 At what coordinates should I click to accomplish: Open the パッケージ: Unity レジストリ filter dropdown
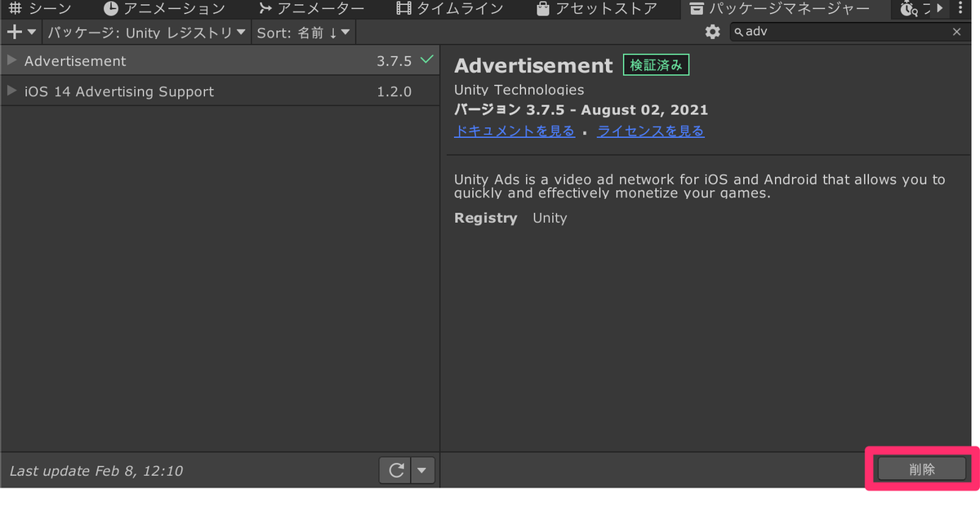(144, 32)
